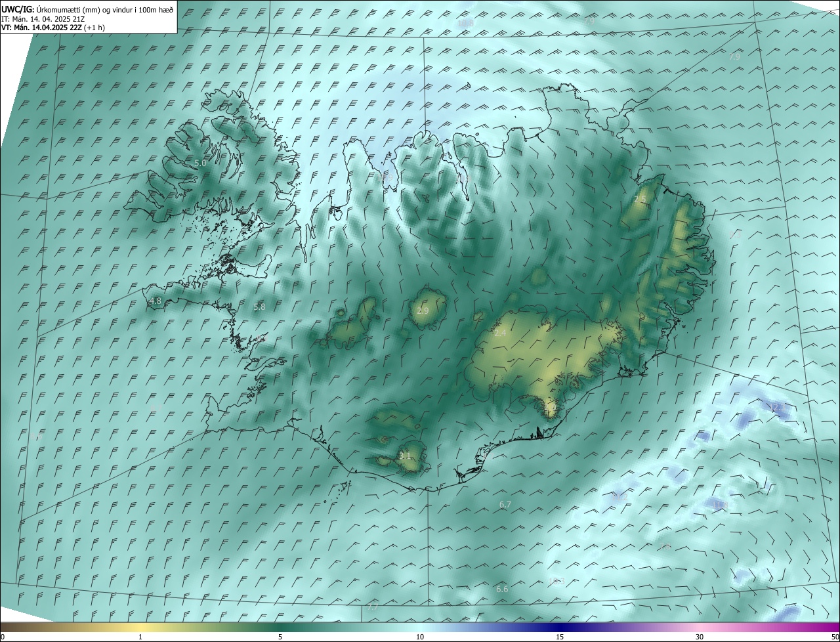
Task: Click the 7.7 value label near the bottom edge
Action: (373, 607)
